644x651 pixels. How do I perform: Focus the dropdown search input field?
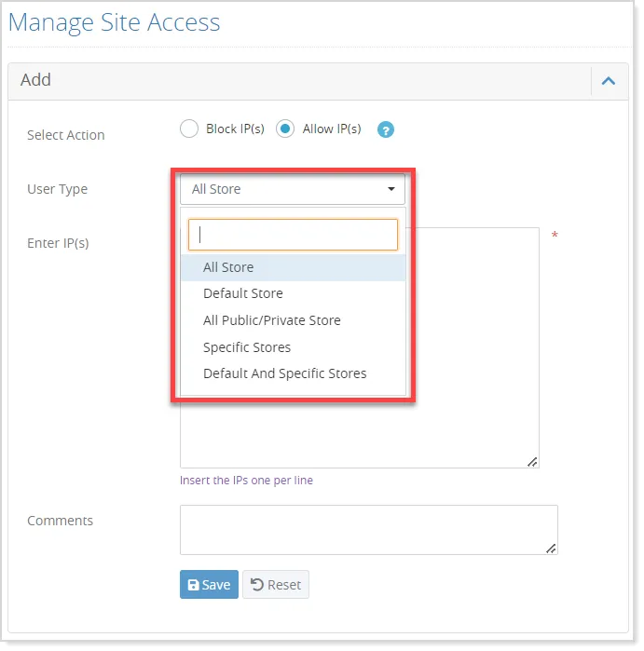(x=293, y=235)
